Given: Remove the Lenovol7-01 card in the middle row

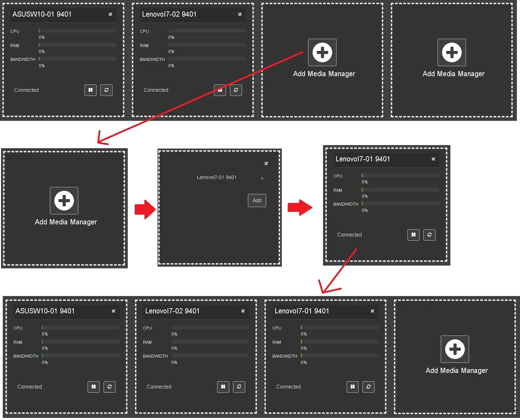Looking at the screenshot, I should point(433,159).
